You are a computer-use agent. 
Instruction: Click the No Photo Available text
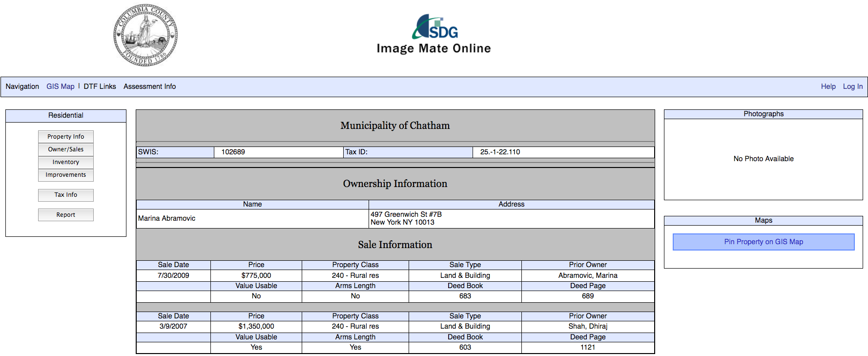pos(764,159)
